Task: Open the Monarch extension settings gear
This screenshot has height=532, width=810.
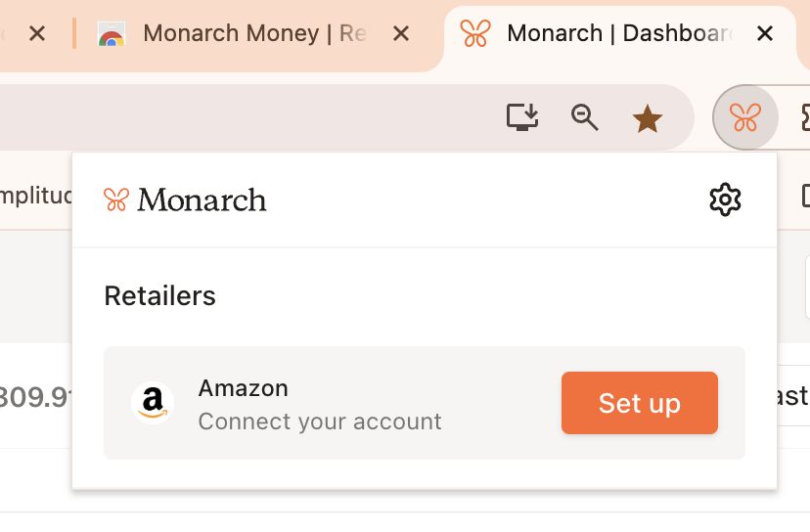Action: (725, 199)
